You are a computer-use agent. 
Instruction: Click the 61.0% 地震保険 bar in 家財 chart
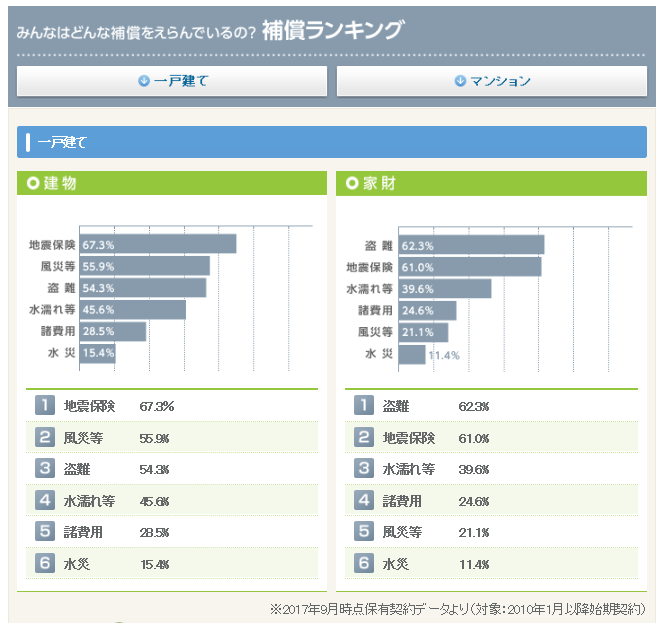pyautogui.click(x=470, y=267)
